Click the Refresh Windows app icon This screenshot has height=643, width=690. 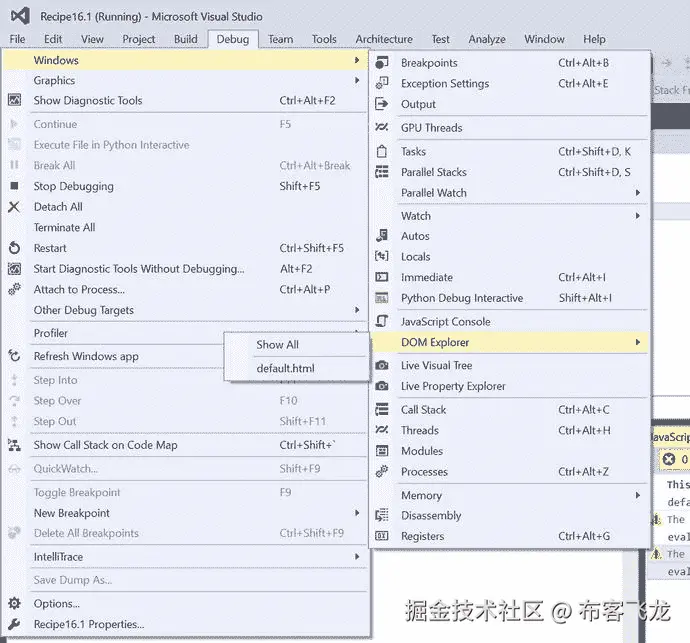click(x=15, y=356)
